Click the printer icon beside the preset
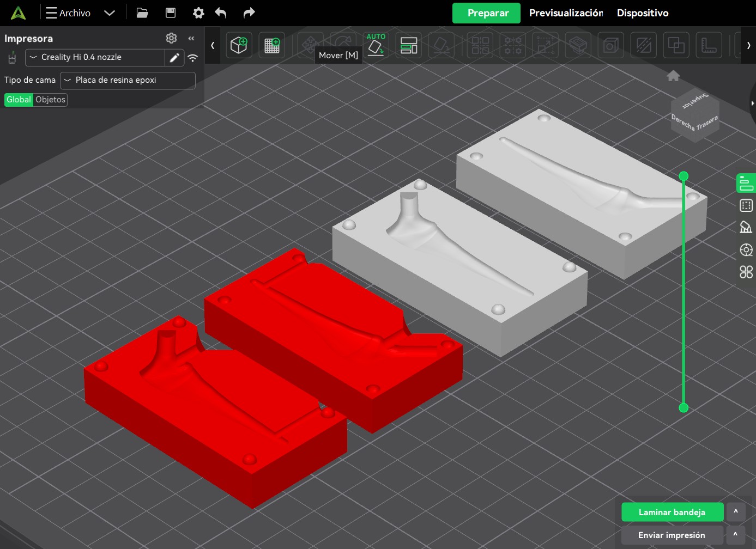Viewport: 756px width, 549px height. click(x=12, y=57)
